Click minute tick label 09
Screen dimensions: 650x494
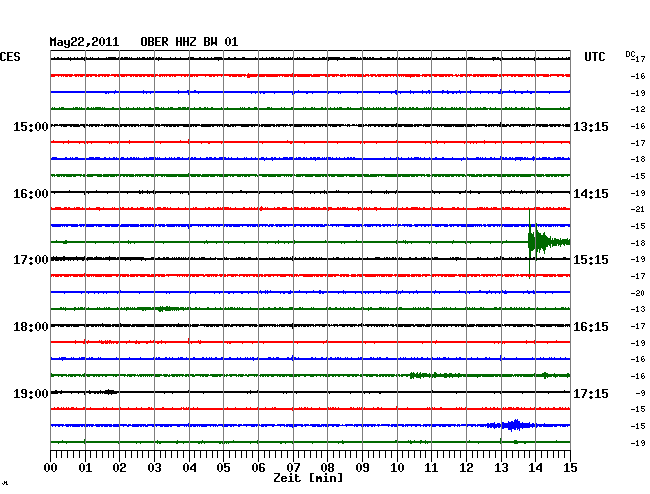point(362,468)
